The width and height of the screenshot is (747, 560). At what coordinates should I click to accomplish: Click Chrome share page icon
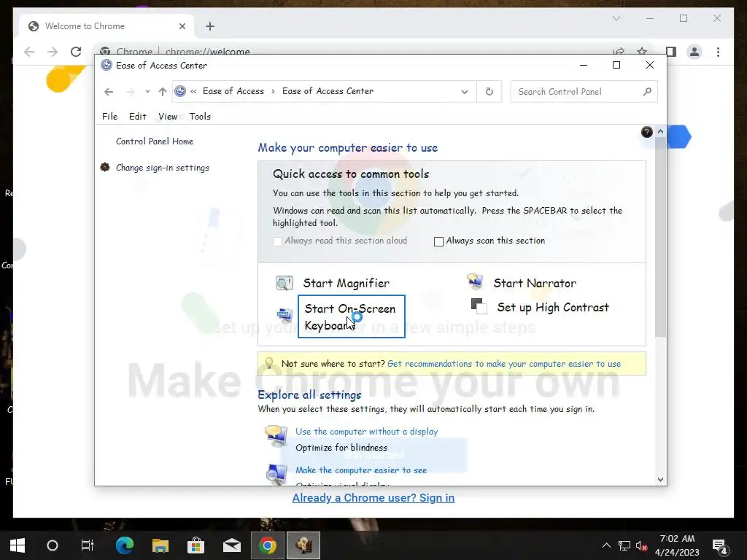pos(619,51)
